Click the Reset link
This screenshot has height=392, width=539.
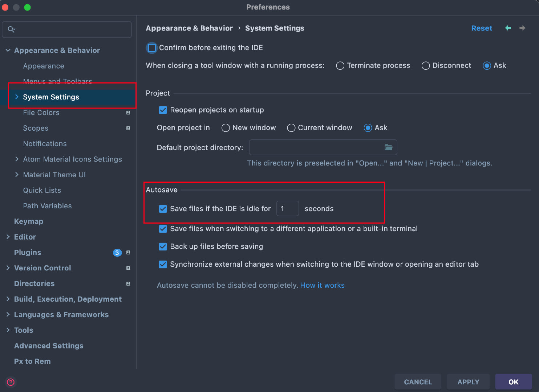[482, 28]
